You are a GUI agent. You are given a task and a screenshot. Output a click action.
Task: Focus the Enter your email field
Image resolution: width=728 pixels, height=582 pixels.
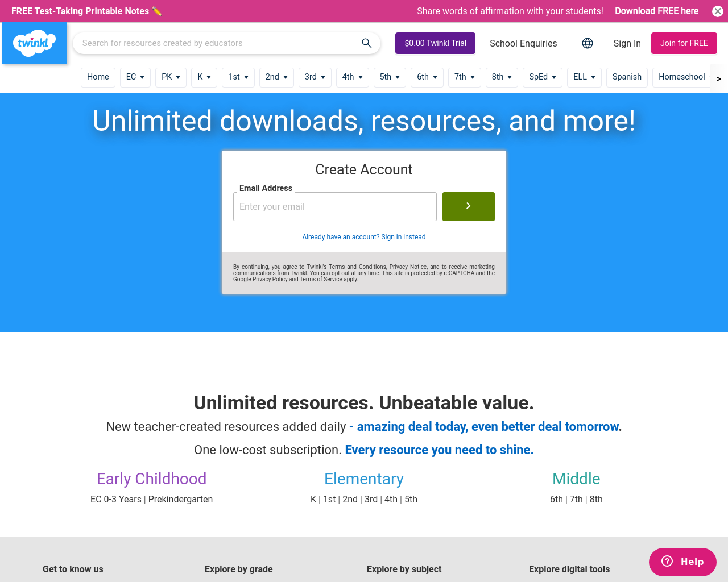click(335, 206)
